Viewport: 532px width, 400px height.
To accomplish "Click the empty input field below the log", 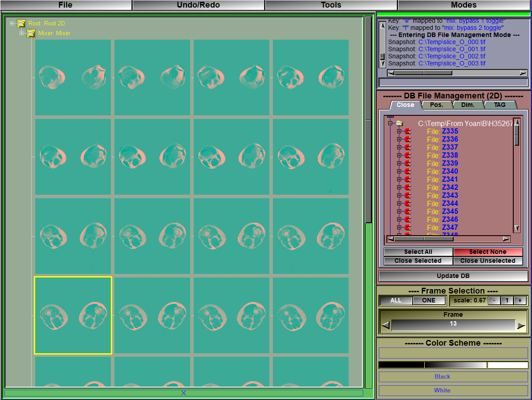I will coord(453,82).
